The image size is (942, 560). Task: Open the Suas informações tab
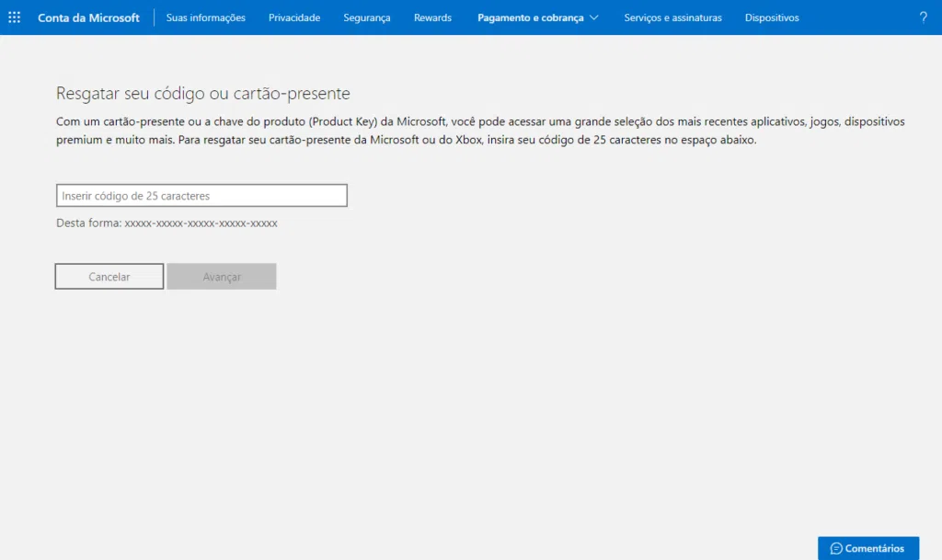tap(205, 17)
